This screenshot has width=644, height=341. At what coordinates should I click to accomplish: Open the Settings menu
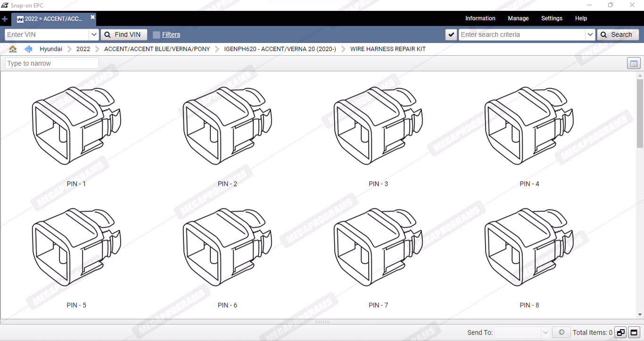pos(552,18)
